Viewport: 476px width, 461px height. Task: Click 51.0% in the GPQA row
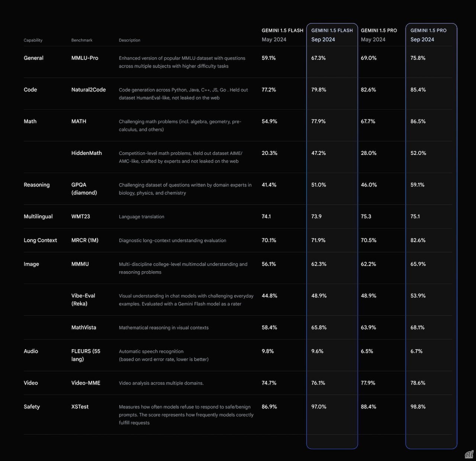coord(319,185)
